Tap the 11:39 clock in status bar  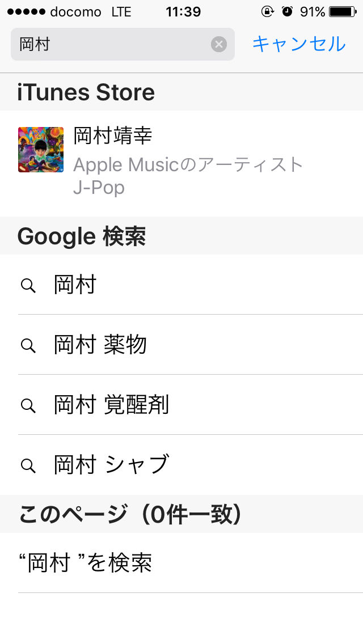(183, 12)
